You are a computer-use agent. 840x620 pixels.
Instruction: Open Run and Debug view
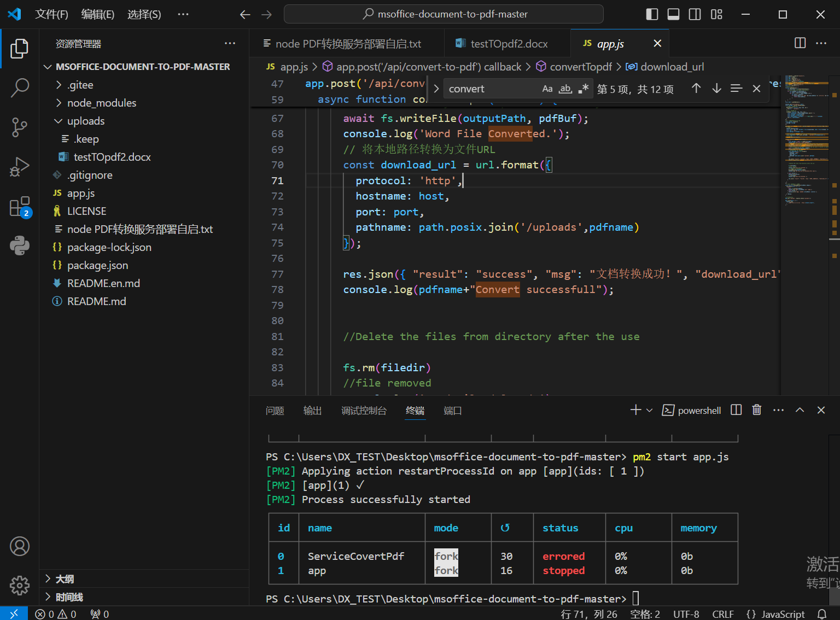[20, 167]
